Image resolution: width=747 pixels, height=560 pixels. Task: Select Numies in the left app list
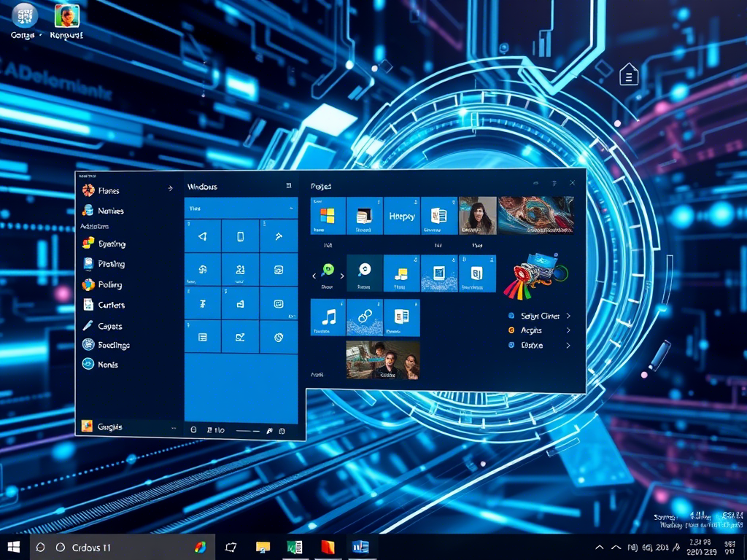[111, 211]
